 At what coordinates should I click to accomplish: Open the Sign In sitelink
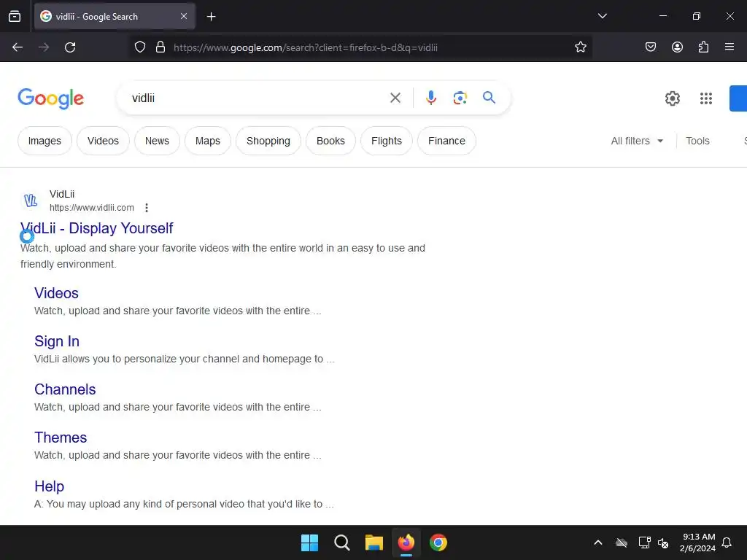[x=57, y=341]
